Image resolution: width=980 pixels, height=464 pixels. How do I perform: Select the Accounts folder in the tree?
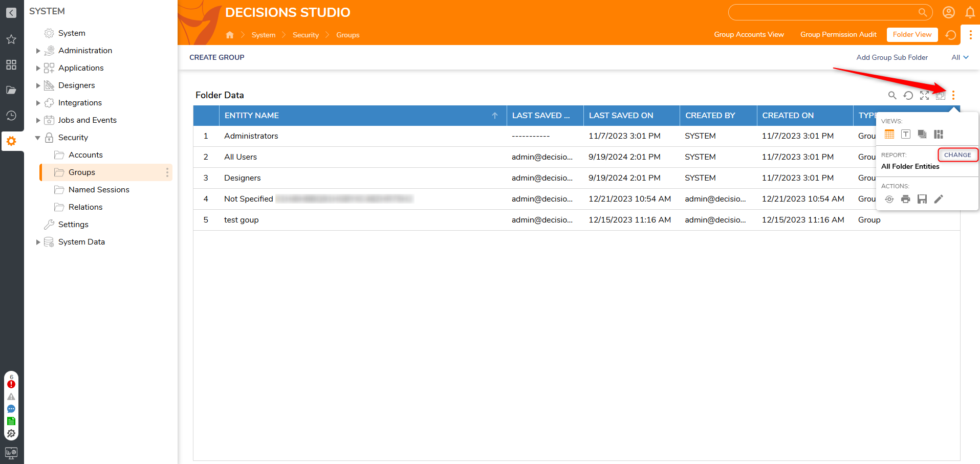(85, 155)
